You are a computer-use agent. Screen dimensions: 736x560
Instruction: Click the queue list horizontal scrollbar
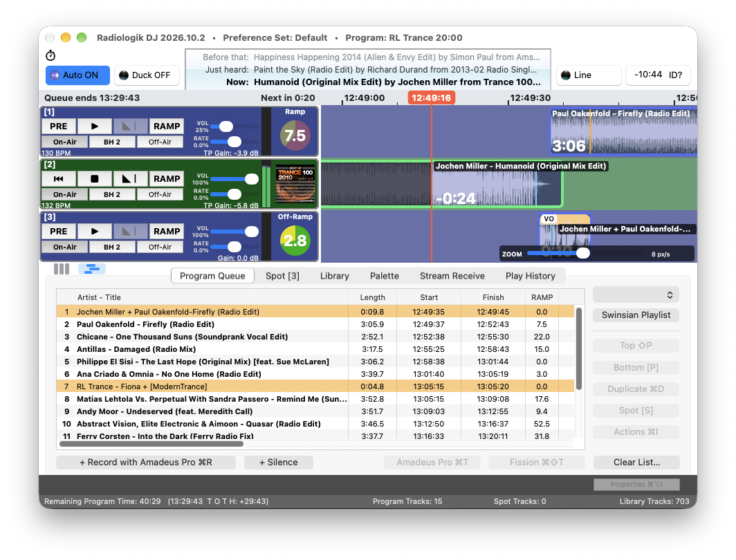(151, 444)
